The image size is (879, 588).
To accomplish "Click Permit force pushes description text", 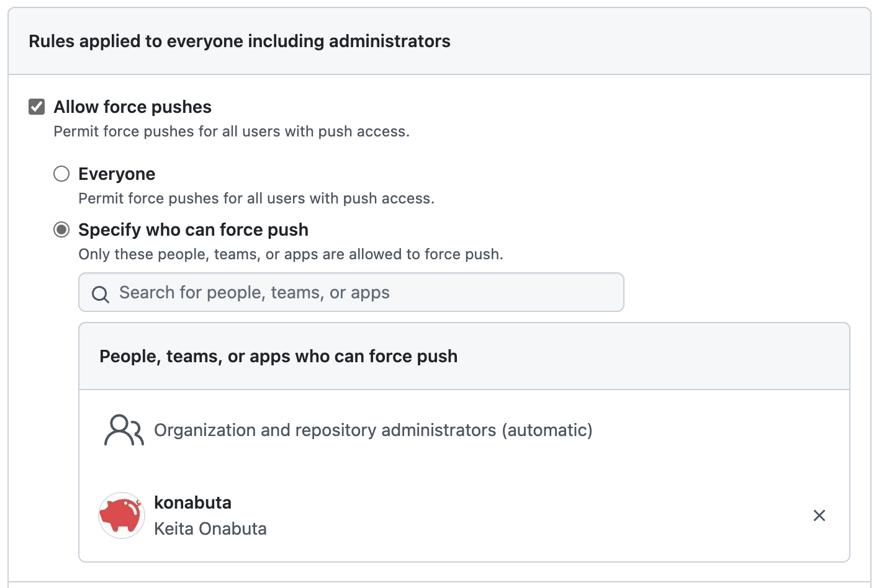I will (x=231, y=131).
